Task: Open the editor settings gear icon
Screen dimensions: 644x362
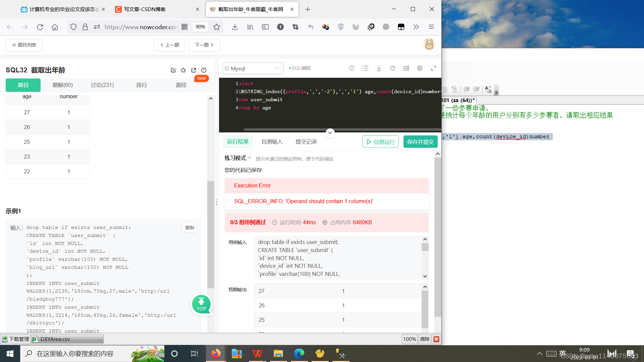Action: tap(420, 68)
